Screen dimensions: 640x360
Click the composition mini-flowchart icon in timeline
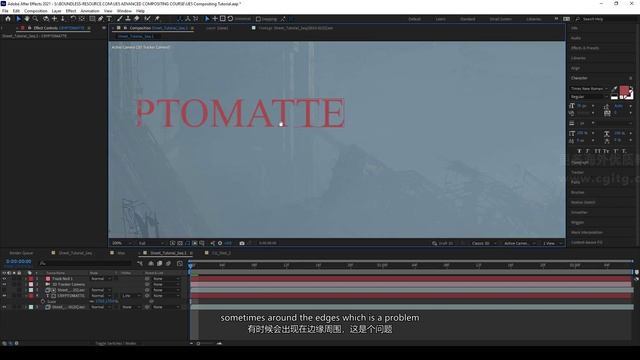[x=140, y=264]
